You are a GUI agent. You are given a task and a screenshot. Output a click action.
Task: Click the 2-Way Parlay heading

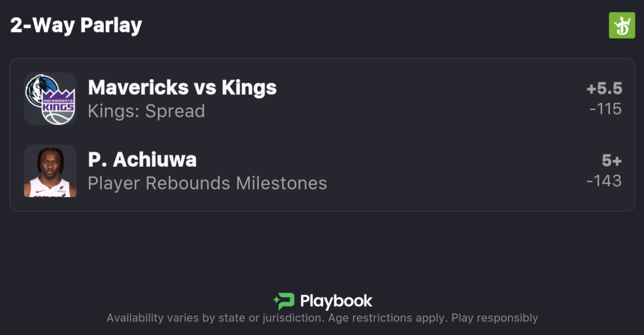(76, 25)
